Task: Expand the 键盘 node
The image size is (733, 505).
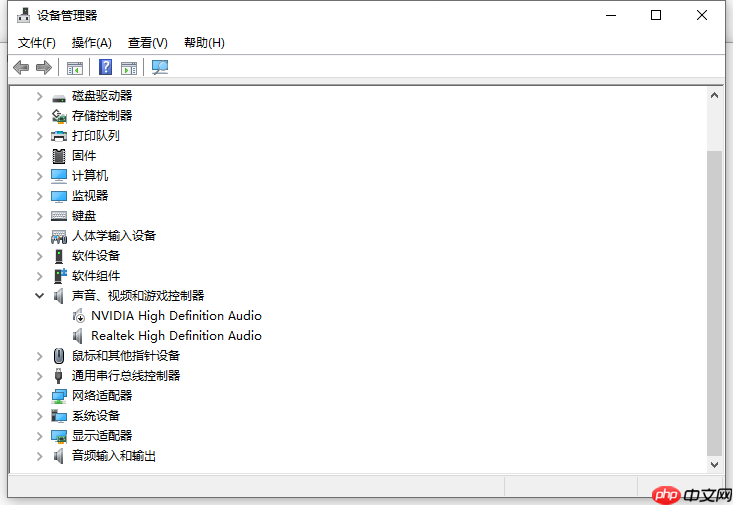Action: (40, 216)
